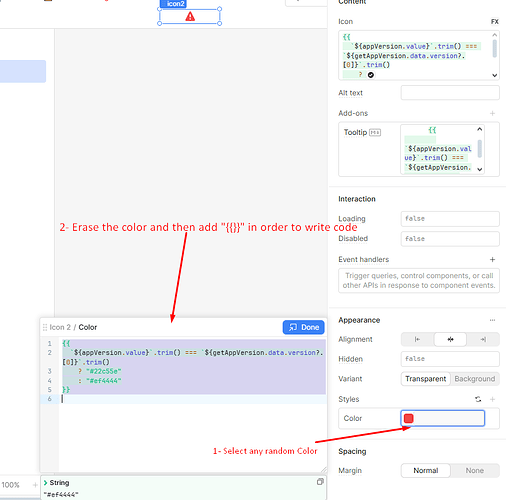The width and height of the screenshot is (506, 500).
Task: Click the Alt text input field
Action: coord(450,93)
